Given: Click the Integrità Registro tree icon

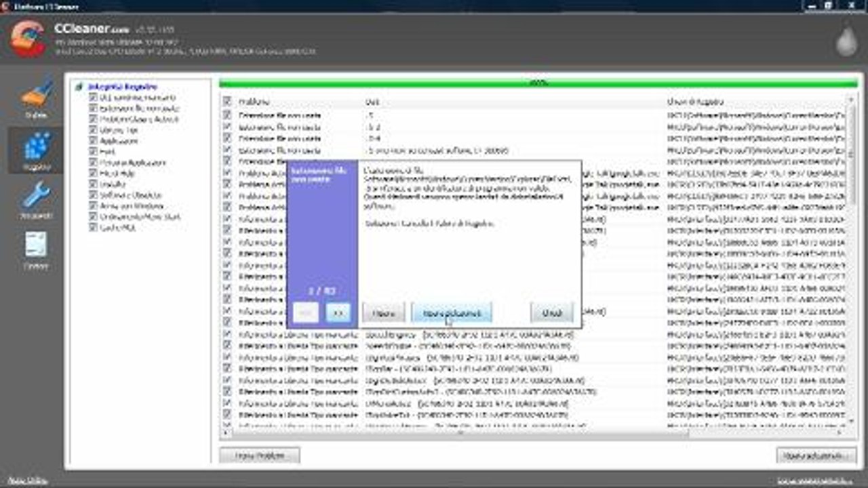Looking at the screenshot, I should (x=79, y=87).
